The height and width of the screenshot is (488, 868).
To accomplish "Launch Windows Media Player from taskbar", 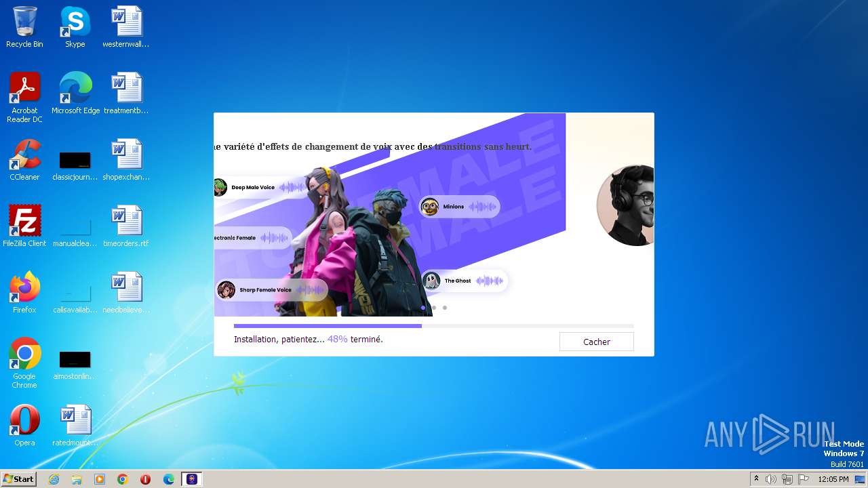I will tap(100, 479).
